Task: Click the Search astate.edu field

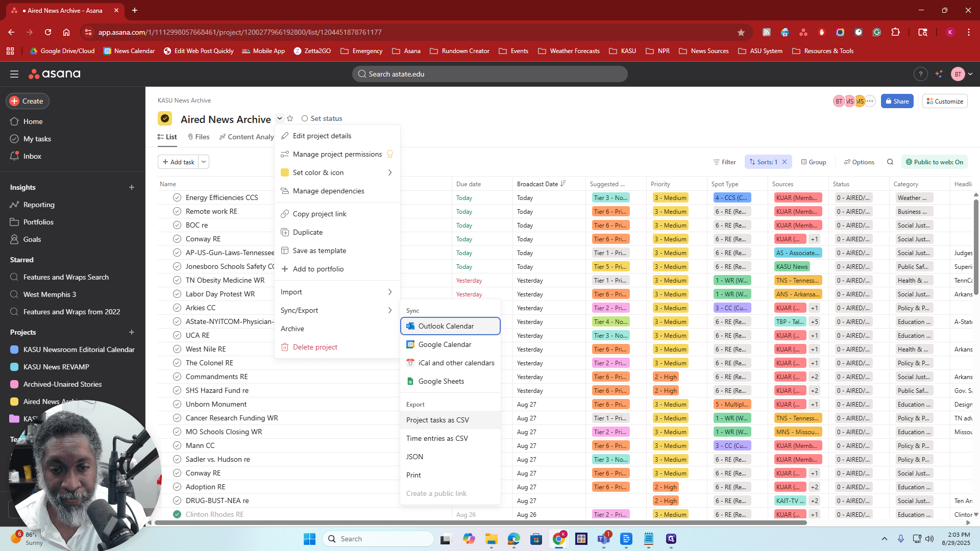Action: 489,74
